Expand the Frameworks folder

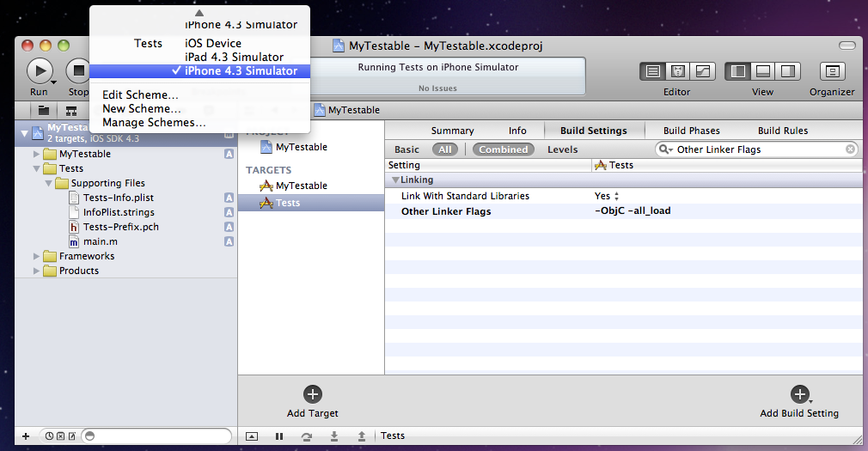(x=37, y=256)
